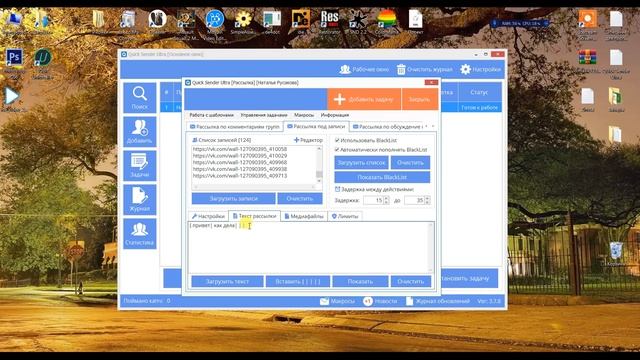Viewport: 640px width, 360px height.
Task: Open the Поиск section in main sidebar
Action: click(x=140, y=98)
